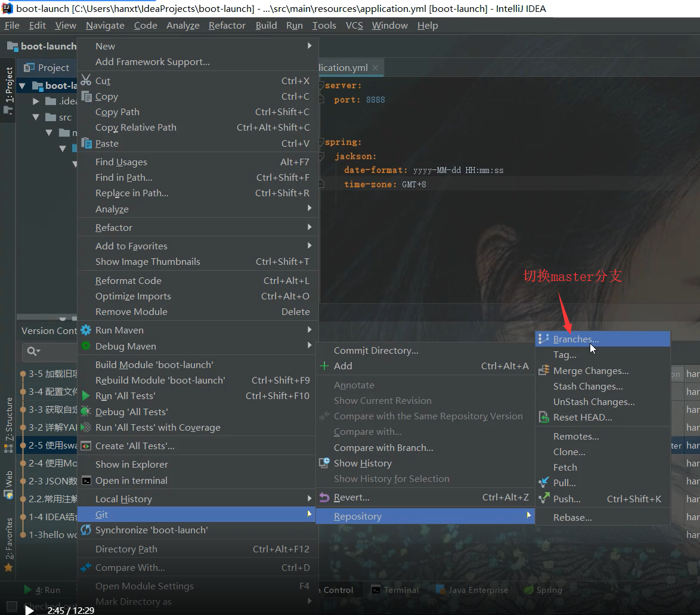
Task: Open the Project panel header tab
Action: pyautogui.click(x=47, y=67)
